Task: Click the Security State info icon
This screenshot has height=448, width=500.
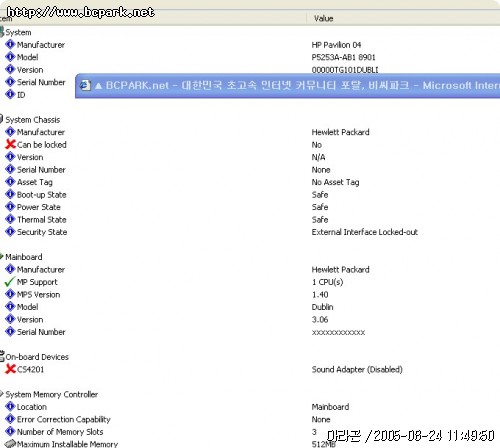Action: click(x=10, y=232)
